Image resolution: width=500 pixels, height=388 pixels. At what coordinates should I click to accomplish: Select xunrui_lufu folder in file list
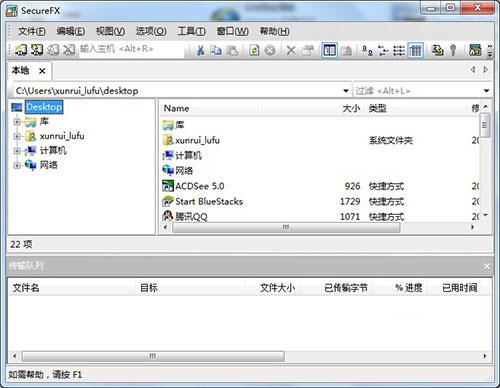click(197, 140)
